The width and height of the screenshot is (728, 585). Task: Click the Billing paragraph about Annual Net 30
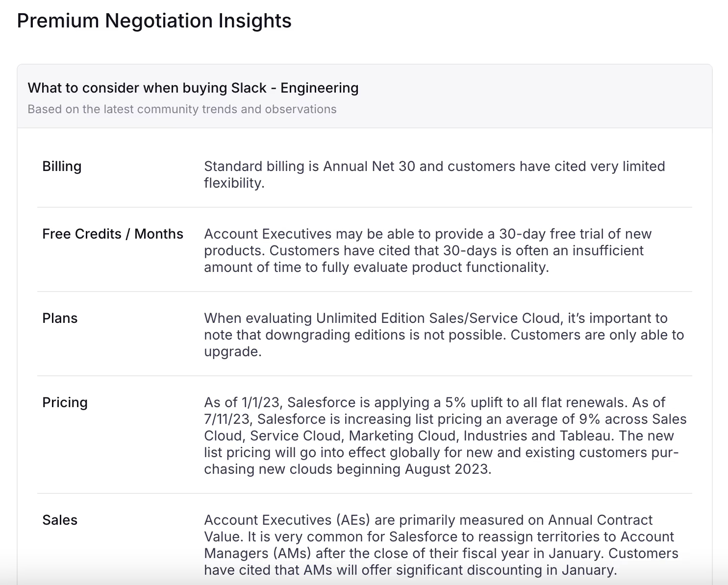pos(434,174)
